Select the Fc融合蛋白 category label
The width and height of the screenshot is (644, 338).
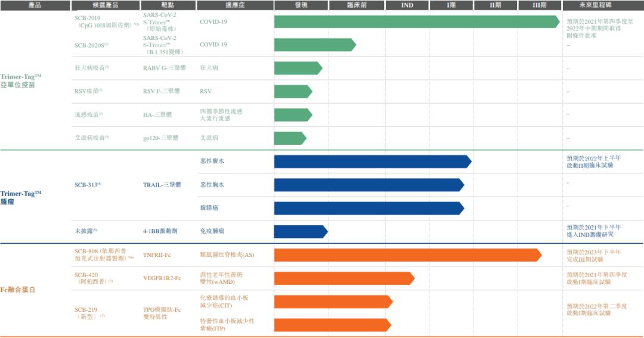coord(18,290)
